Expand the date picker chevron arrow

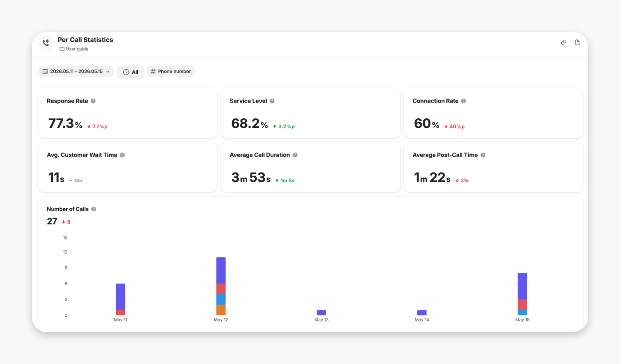[108, 72]
